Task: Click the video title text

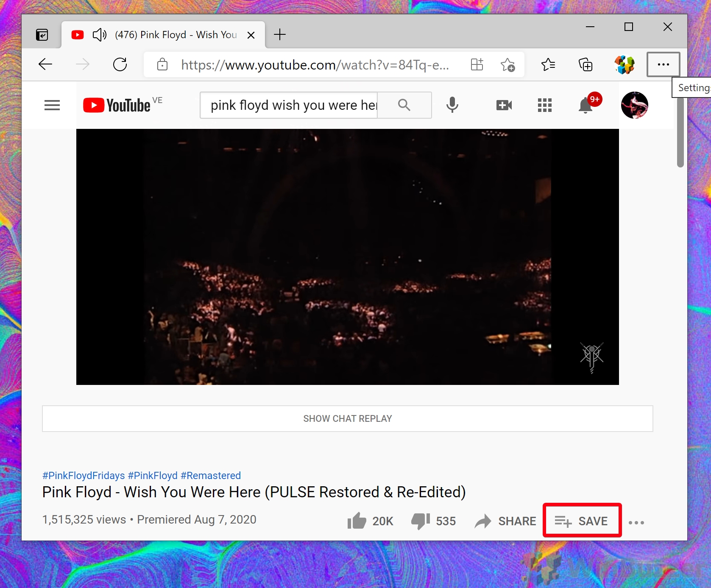Action: (x=254, y=492)
